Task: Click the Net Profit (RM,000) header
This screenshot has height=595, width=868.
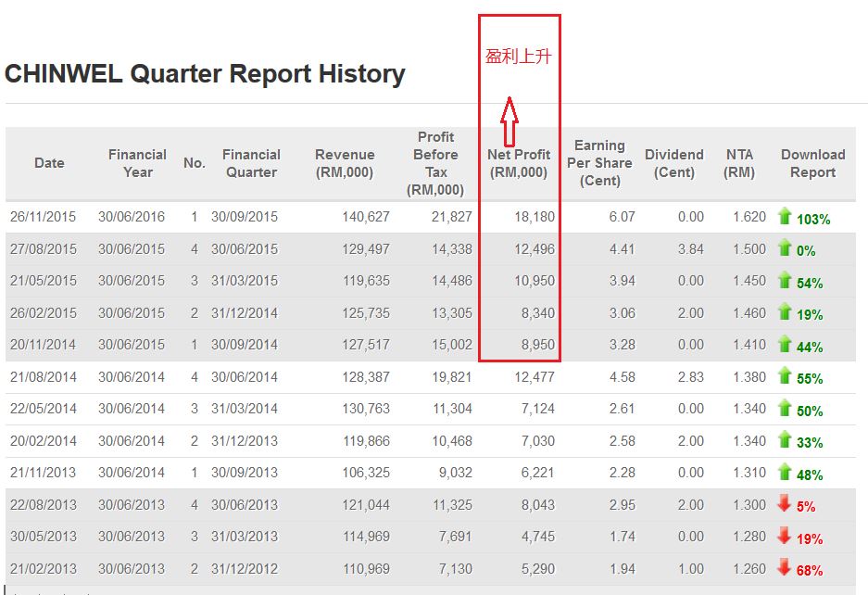Action: pyautogui.click(x=519, y=163)
